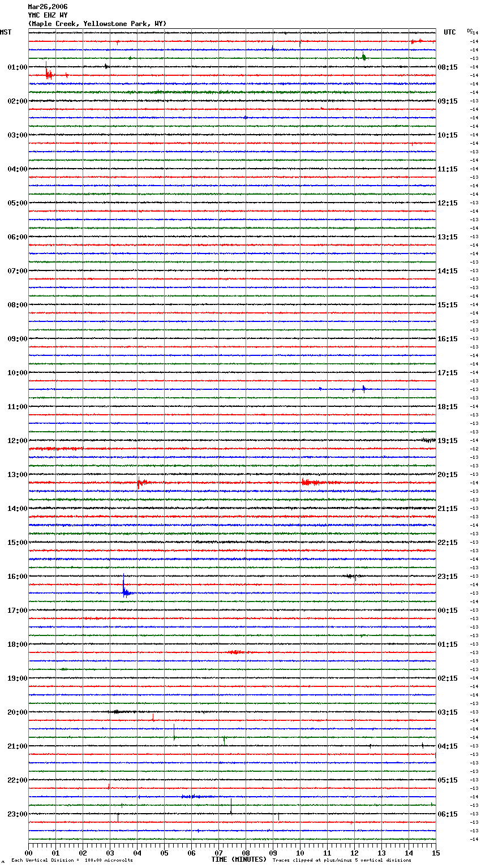Click the 03:15 UTC time label
This screenshot has height=868, width=481.
click(448, 712)
